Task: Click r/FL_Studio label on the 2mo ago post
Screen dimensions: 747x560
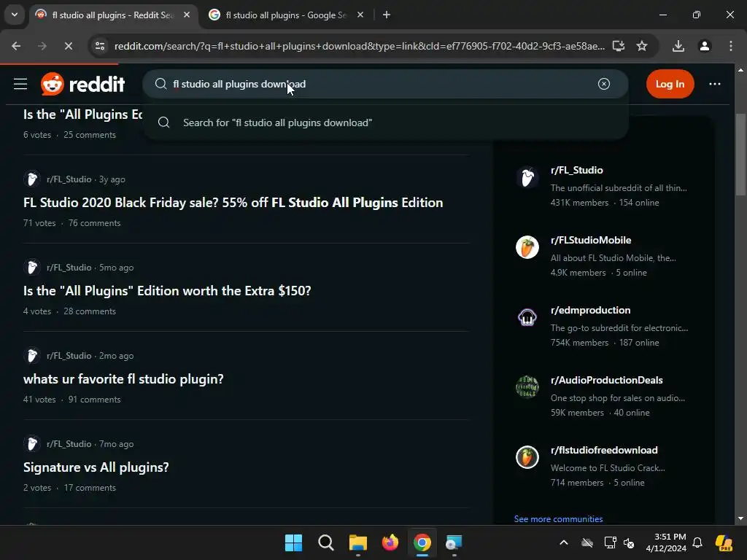Action: coord(69,356)
